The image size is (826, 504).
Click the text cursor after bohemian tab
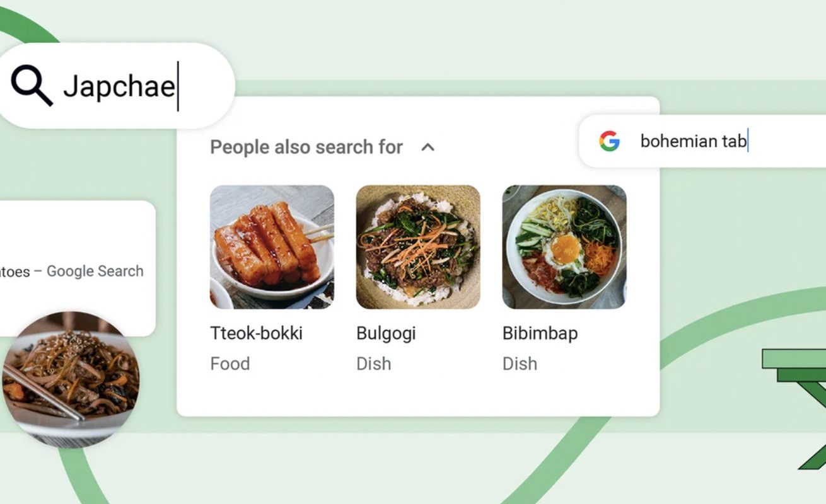click(x=748, y=141)
